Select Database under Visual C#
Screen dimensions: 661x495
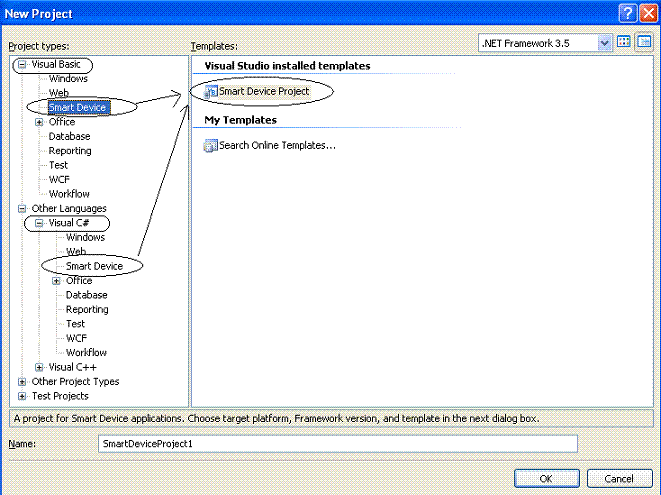87,295
